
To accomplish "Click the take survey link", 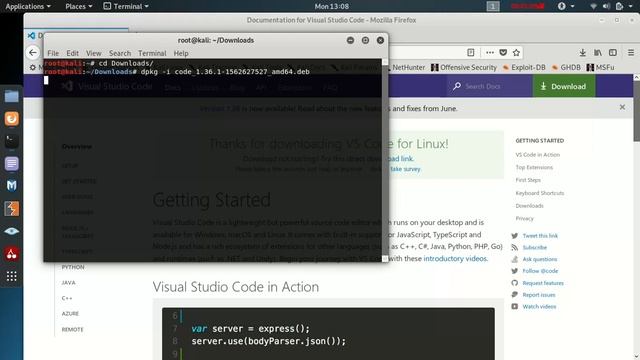I will click(405, 169).
